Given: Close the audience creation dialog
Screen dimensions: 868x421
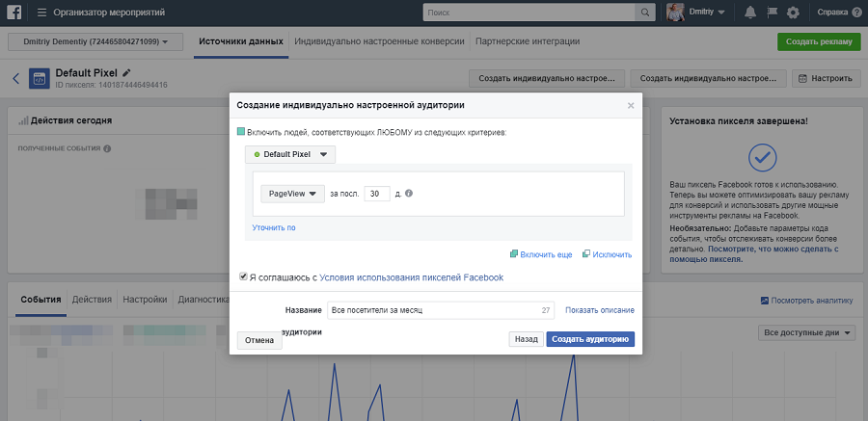Looking at the screenshot, I should 631,106.
